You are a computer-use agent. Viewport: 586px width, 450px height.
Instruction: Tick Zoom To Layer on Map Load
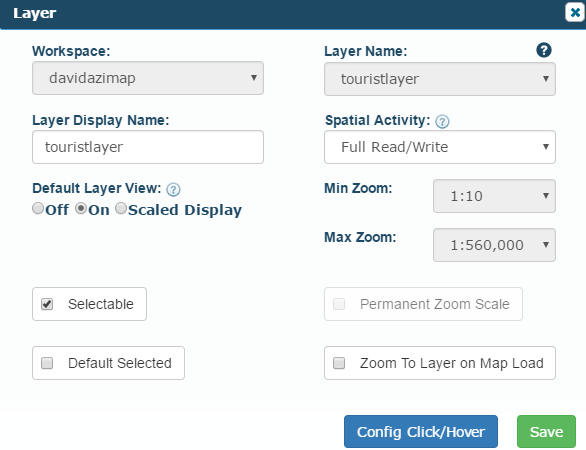[339, 363]
